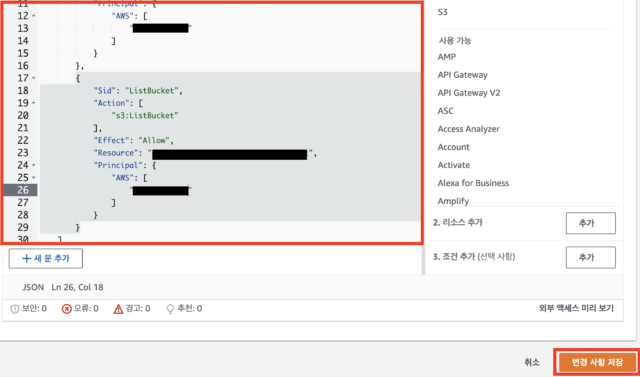The height and width of the screenshot is (377, 640).
Task: Collapse the code fold at line 17
Action: click(33, 78)
